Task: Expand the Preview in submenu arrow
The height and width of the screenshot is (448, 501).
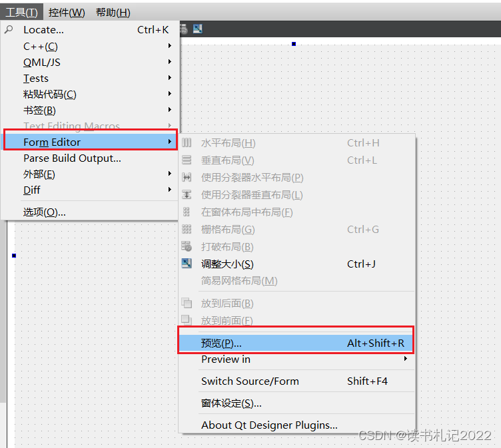Action: pos(406,359)
